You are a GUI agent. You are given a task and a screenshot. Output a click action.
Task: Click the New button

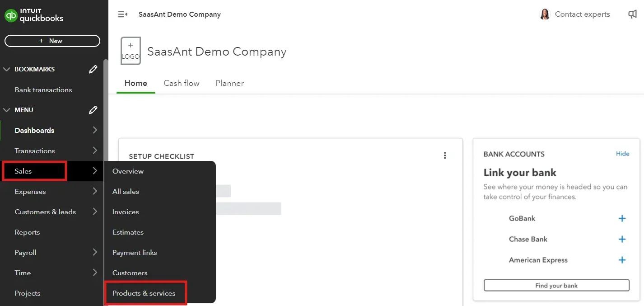pos(52,41)
